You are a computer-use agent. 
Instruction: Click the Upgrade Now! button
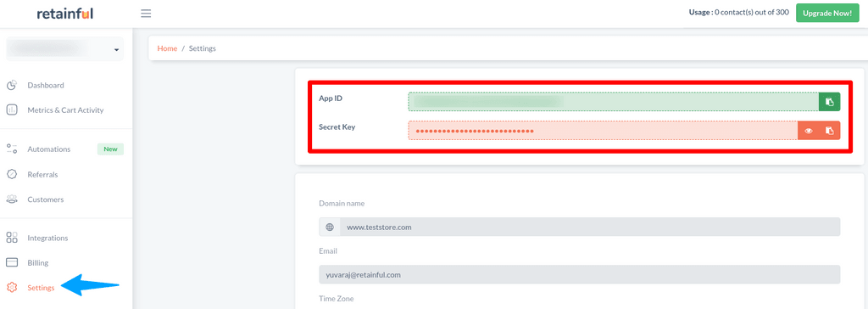pos(827,13)
